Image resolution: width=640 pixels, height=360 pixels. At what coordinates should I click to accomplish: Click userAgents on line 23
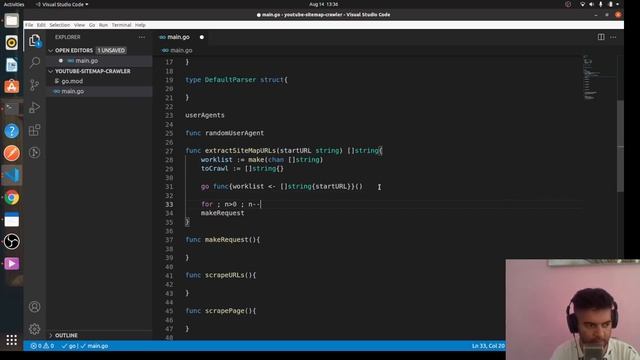click(205, 115)
